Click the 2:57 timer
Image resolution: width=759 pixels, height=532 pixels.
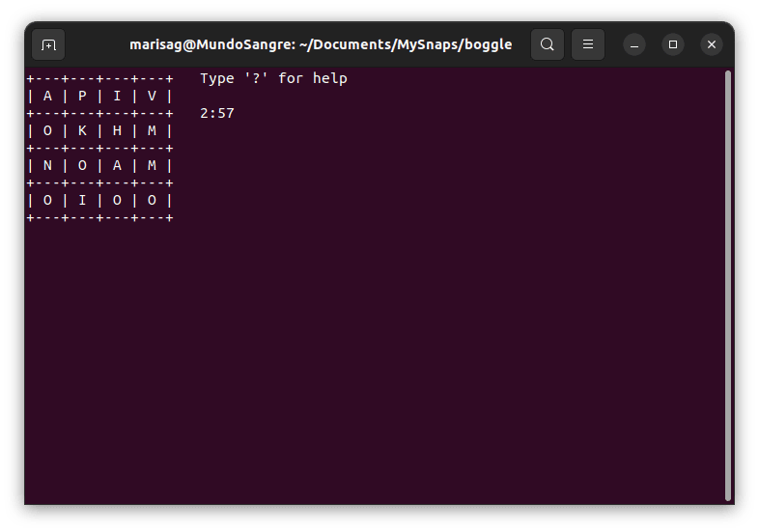(x=217, y=113)
